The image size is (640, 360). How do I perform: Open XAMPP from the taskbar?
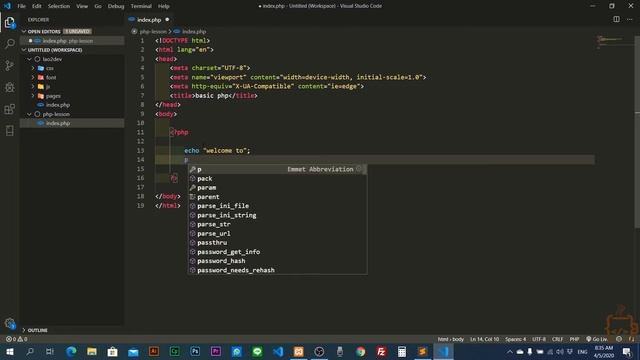[299, 351]
